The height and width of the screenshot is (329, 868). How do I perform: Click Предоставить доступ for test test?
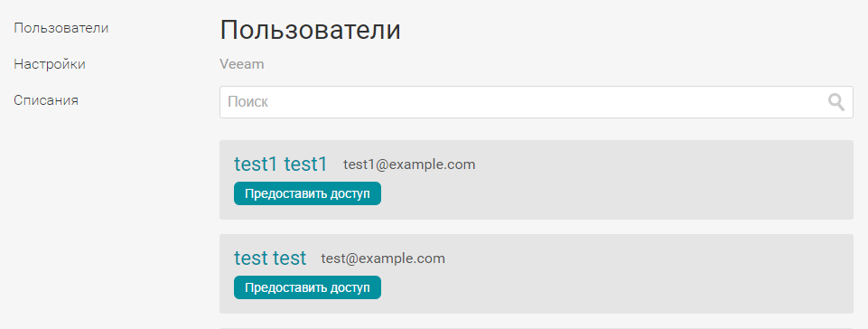(x=307, y=287)
